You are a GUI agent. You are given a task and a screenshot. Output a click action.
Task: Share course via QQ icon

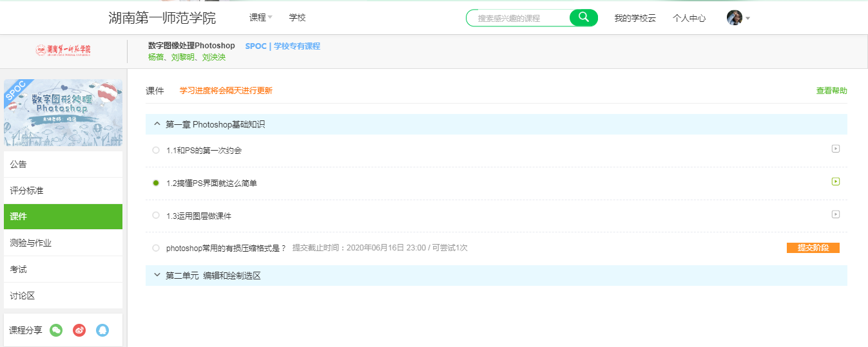coord(102,330)
